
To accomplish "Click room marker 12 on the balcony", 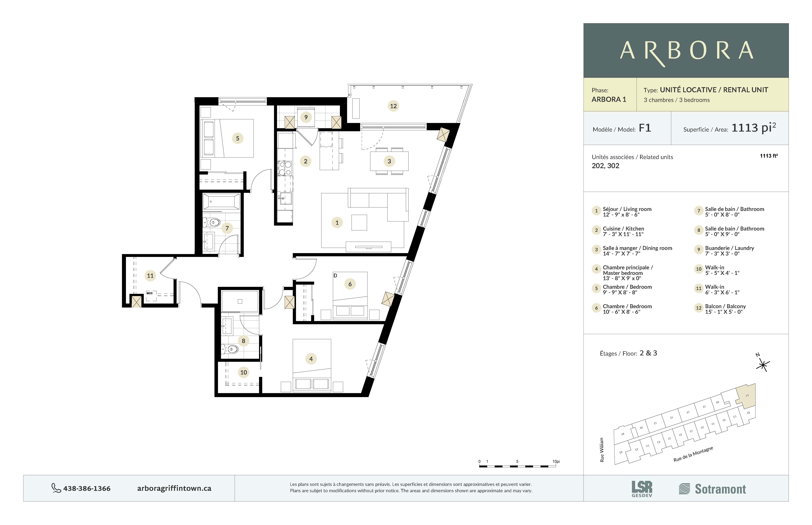I will [x=393, y=106].
